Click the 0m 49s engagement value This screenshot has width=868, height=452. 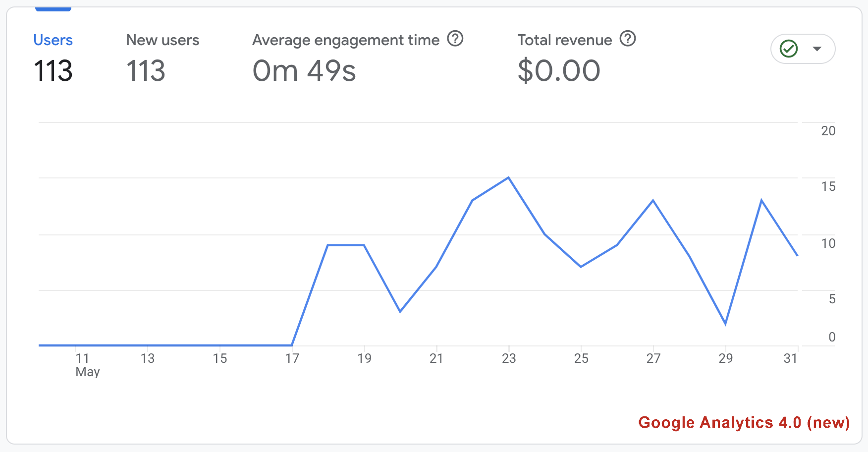[304, 70]
